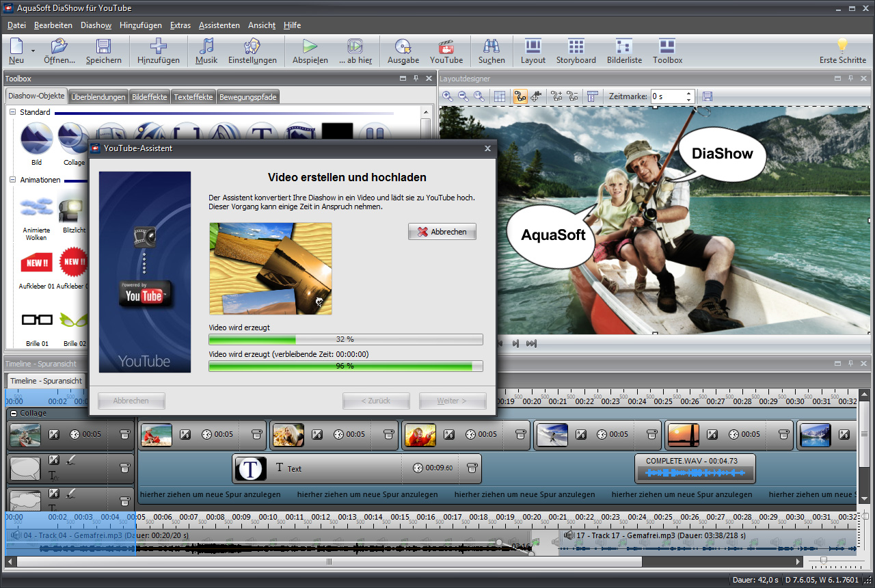Increase the Zeitmarke value with up arrow

point(689,93)
